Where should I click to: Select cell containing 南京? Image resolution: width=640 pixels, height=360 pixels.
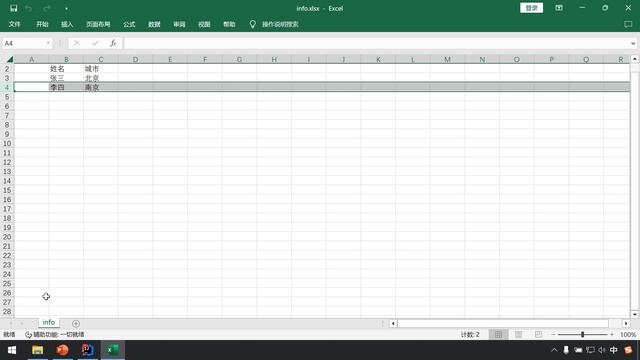(x=101, y=87)
